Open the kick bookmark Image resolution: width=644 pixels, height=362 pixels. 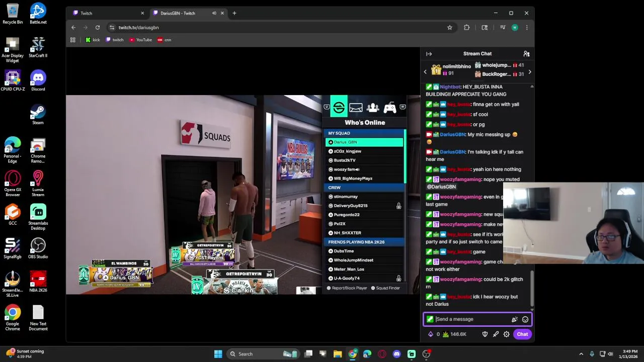pos(93,40)
